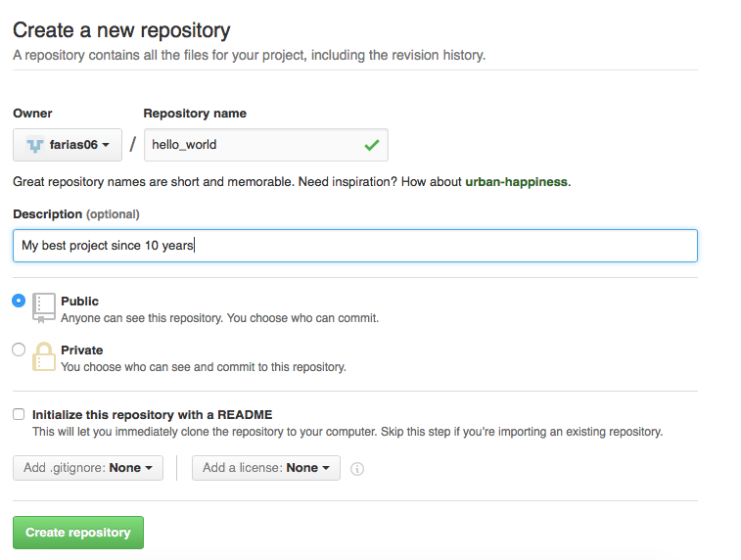Click the Repository name label

[195, 114]
